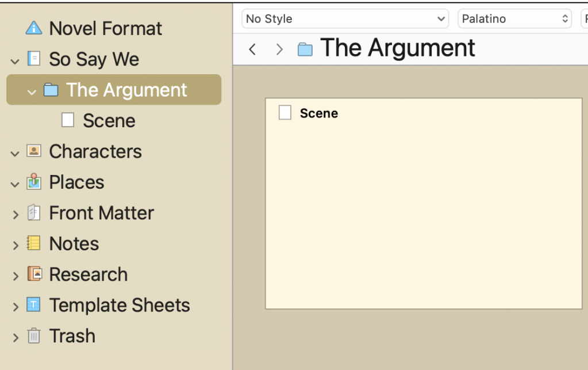This screenshot has width=588, height=370.
Task: Click the blue folder icon beside The Argument in sidebar
Action: 51,90
